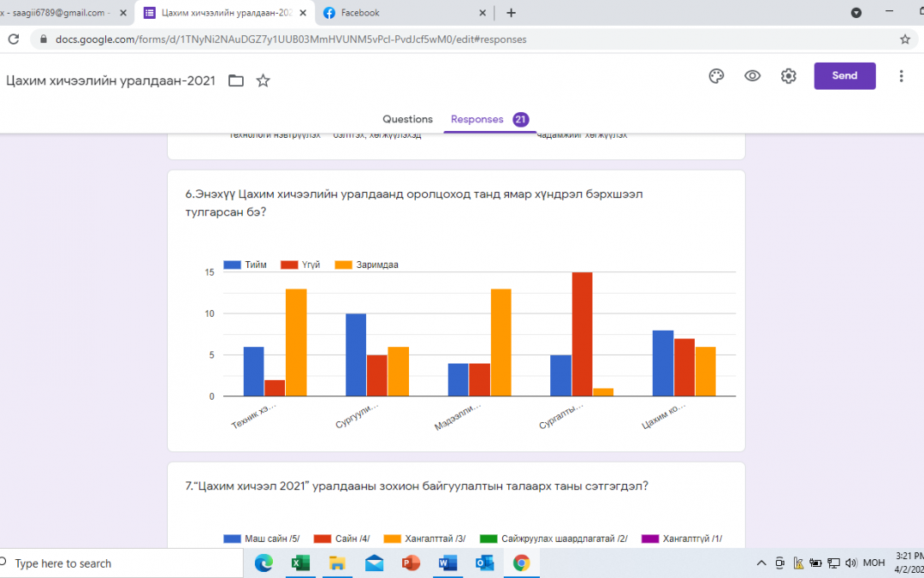Click the orange bar in Техник хэ group

pyautogui.click(x=296, y=342)
